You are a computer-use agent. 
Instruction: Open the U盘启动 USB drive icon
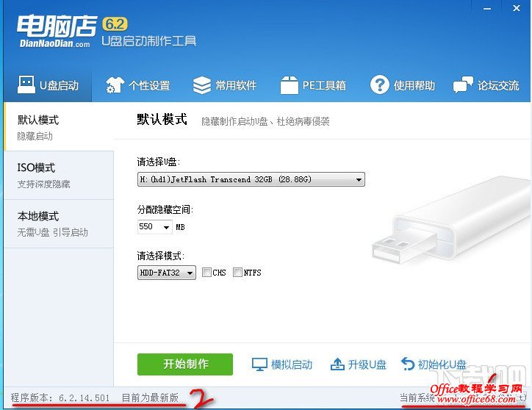[26, 84]
